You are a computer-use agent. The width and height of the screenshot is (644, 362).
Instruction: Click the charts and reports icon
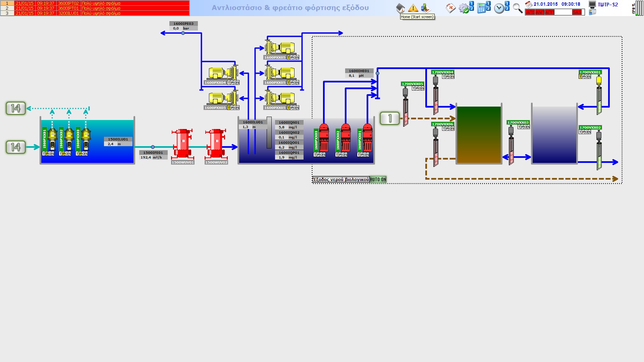(425, 8)
